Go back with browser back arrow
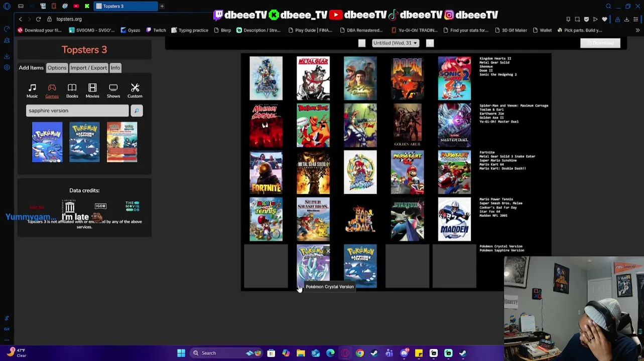 click(20, 19)
